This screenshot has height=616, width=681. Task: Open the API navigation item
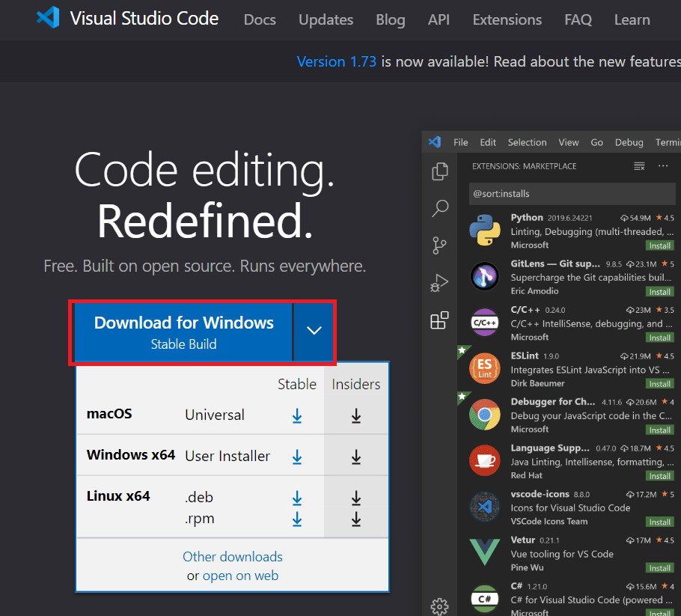pos(439,19)
